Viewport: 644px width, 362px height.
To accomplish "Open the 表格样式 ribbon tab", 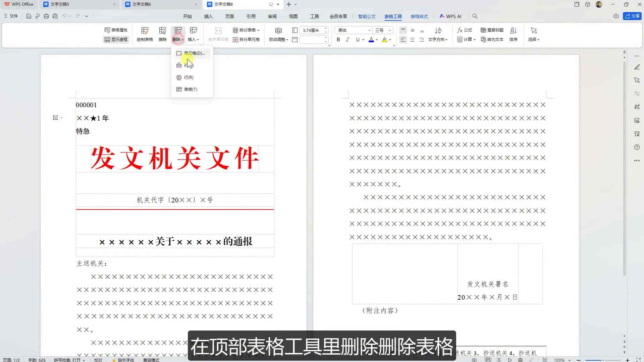I will point(419,16).
